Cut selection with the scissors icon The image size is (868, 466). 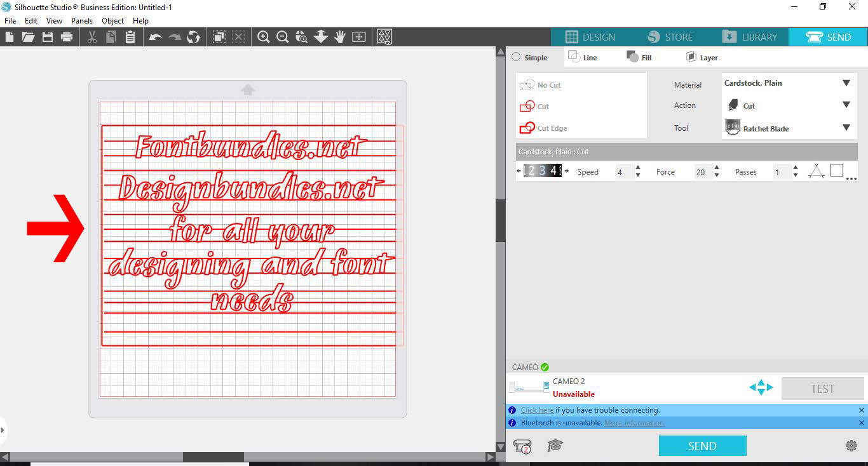pyautogui.click(x=92, y=37)
